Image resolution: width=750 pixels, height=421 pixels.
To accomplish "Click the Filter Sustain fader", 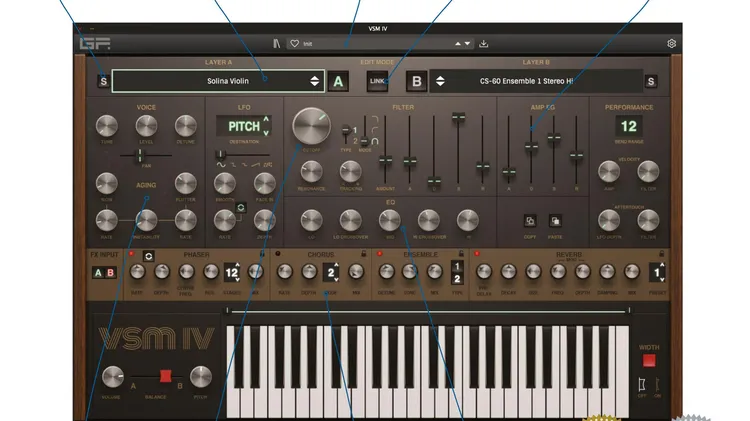I will (x=458, y=117).
